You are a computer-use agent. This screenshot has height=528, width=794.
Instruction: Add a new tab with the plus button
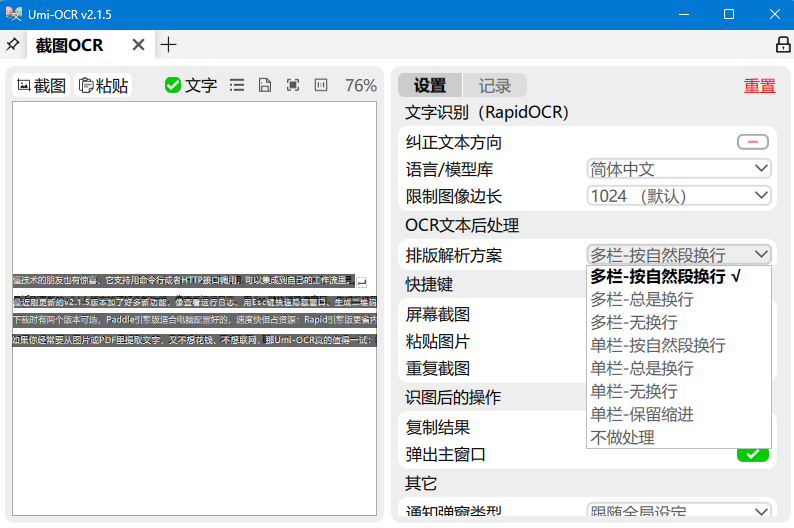click(169, 45)
